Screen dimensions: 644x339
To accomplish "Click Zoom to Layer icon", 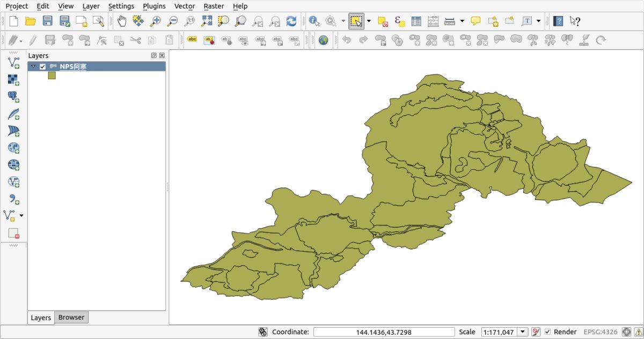I will [x=240, y=21].
